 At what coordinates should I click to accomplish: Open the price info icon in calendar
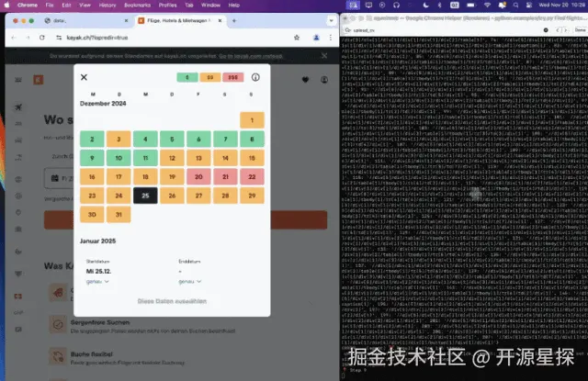coord(255,77)
